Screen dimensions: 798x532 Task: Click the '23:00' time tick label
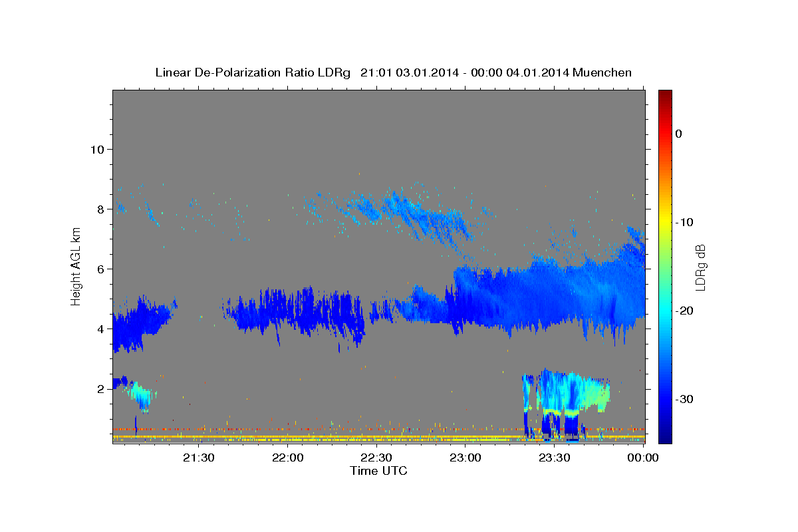[x=465, y=458]
